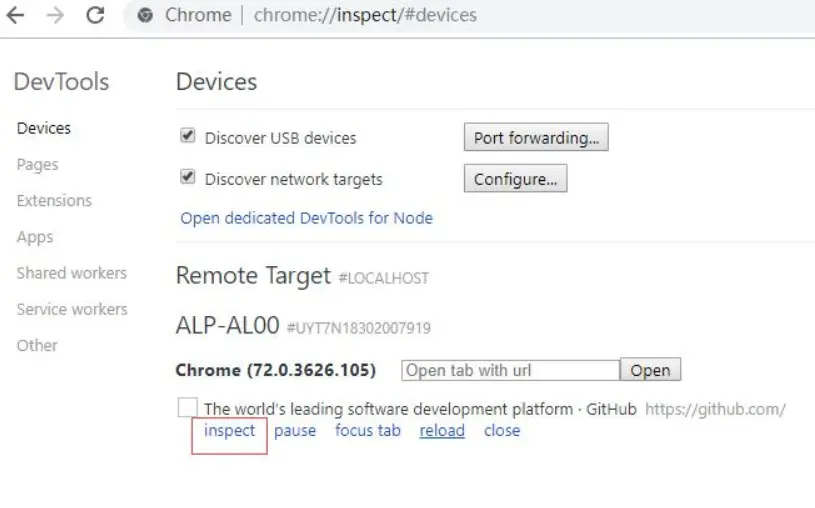This screenshot has width=815, height=508.
Task: Click the Configure button
Action: pyautogui.click(x=515, y=178)
